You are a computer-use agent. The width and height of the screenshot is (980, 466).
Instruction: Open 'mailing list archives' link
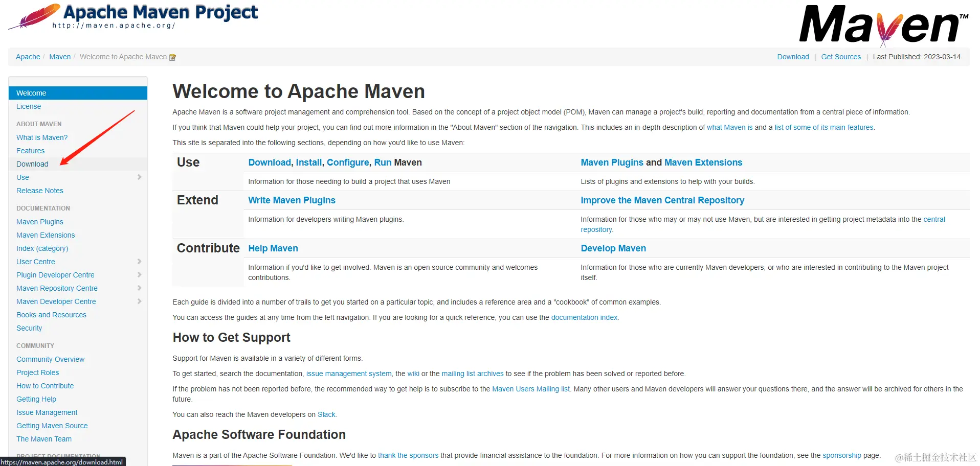[473, 374]
